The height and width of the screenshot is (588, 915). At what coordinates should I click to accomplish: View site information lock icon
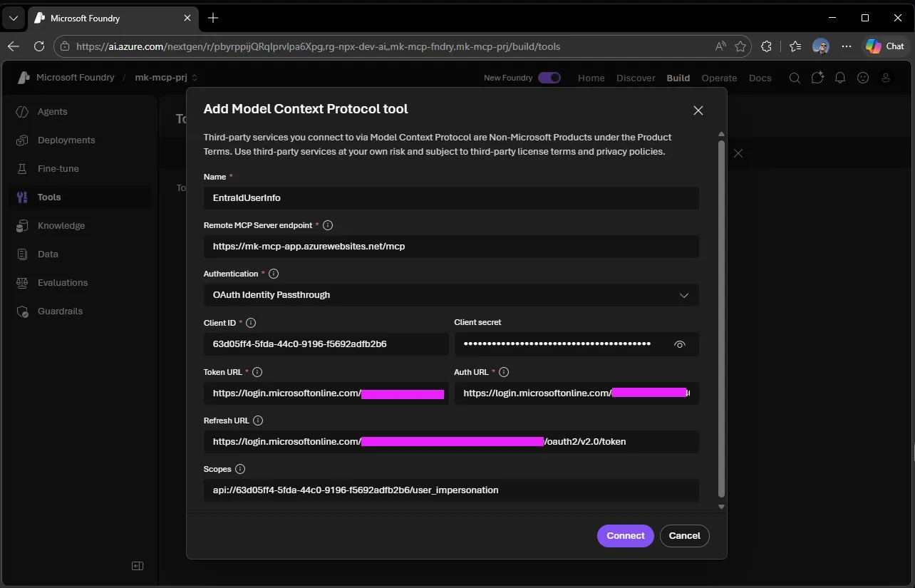pyautogui.click(x=65, y=46)
